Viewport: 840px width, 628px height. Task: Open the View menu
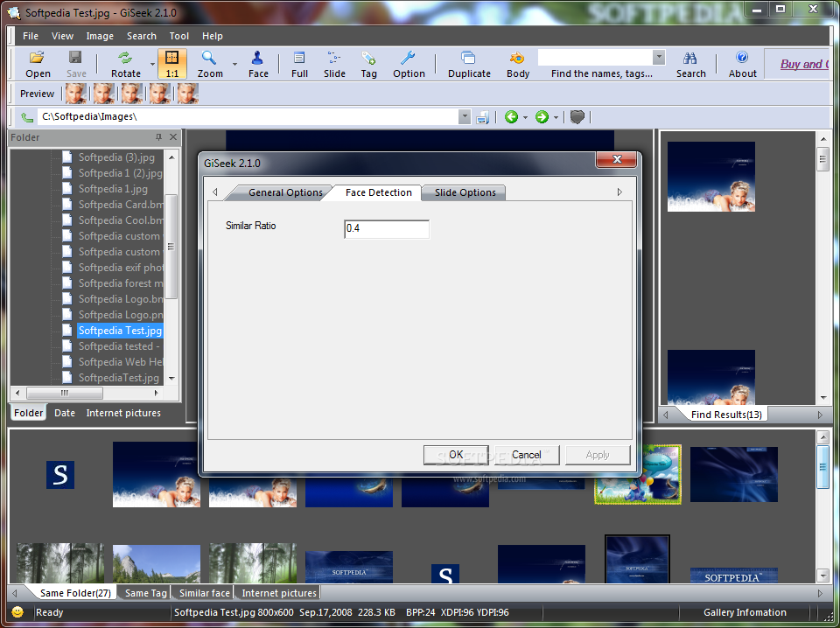[x=63, y=36]
